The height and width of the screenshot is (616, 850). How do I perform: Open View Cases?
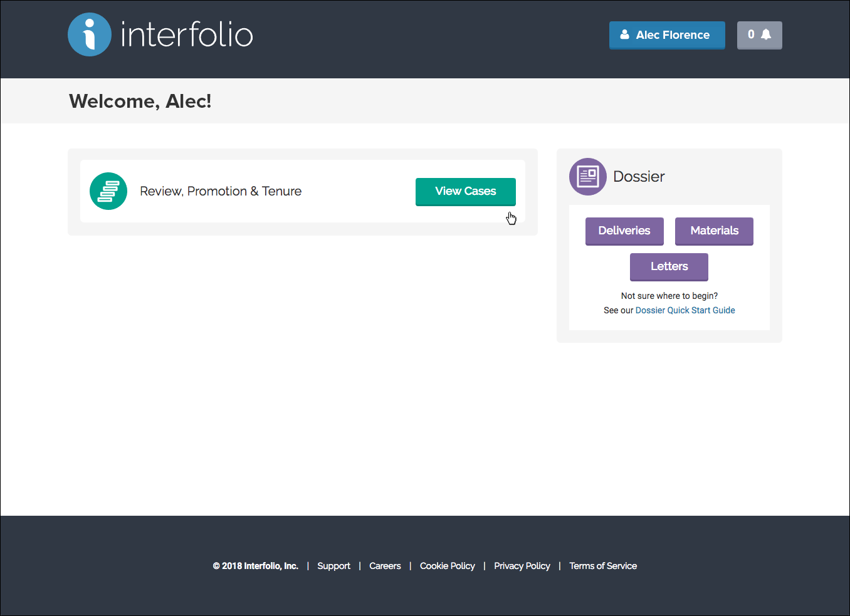[x=466, y=192]
